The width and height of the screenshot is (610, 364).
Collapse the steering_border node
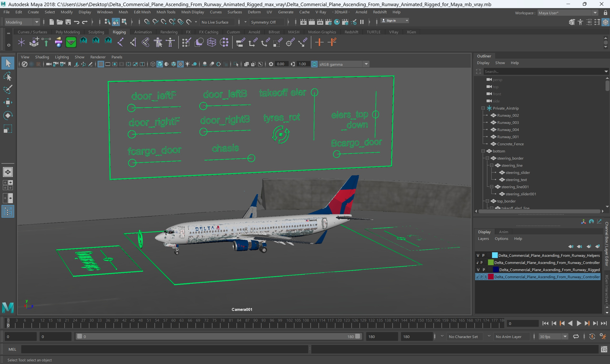coord(487,158)
